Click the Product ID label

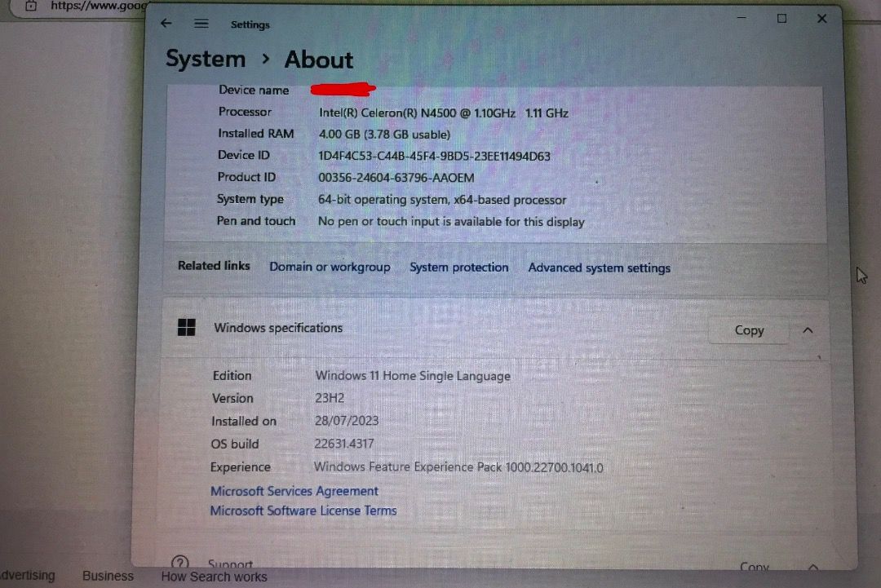point(246,177)
